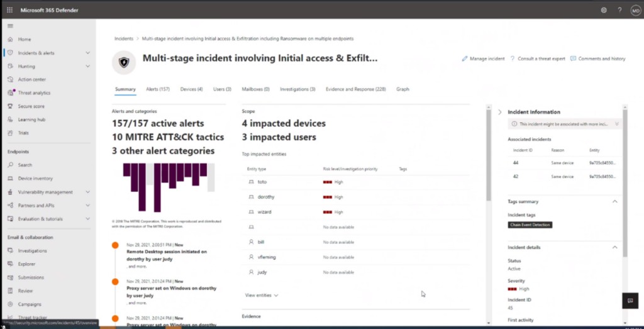Open associated incident ID 42

click(x=516, y=176)
